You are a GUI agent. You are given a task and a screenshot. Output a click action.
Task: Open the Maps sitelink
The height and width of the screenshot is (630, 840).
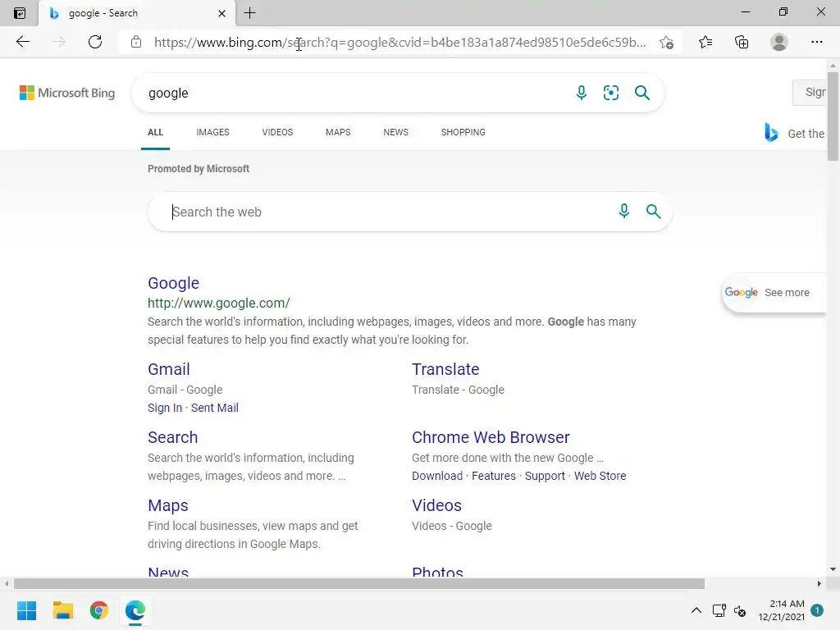pos(167,505)
